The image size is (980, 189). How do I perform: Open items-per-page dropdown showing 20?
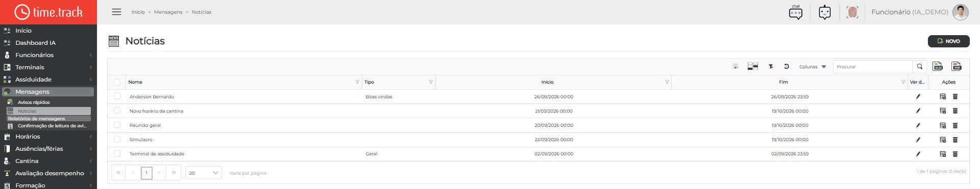coord(203,173)
